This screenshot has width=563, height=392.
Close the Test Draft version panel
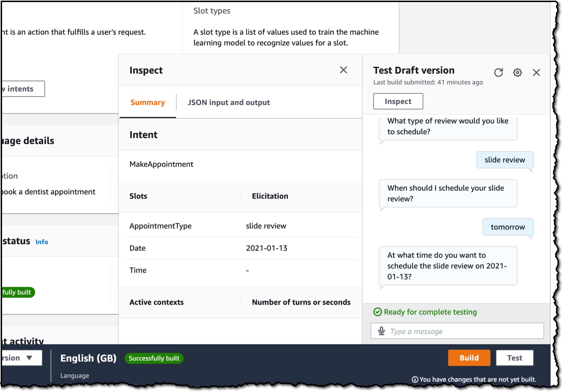536,72
